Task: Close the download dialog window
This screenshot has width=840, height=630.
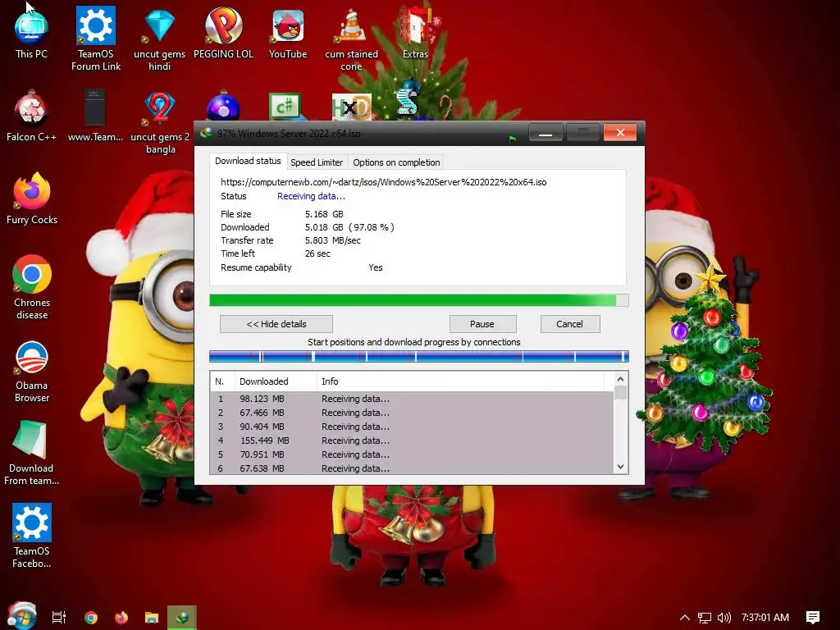Action: [620, 132]
